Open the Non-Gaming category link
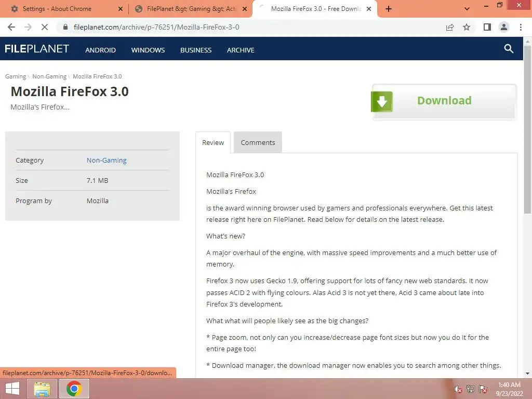This screenshot has width=532, height=399. coord(107,160)
